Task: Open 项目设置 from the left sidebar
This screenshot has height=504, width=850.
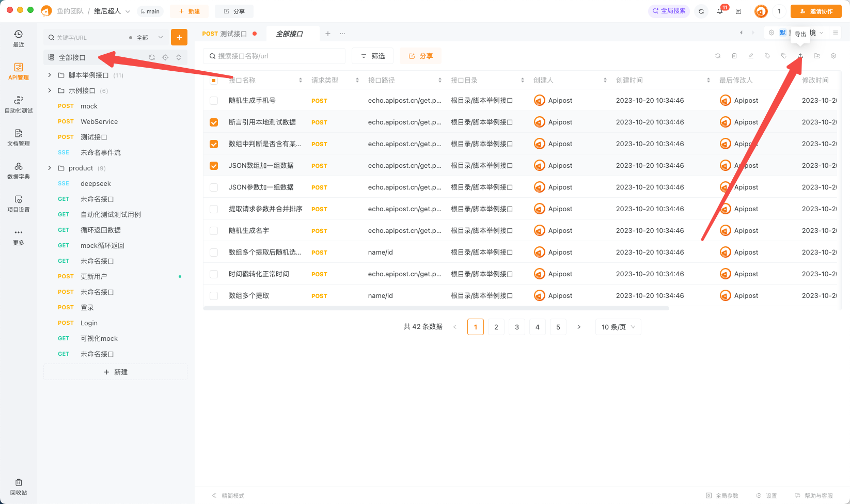Action: (18, 203)
